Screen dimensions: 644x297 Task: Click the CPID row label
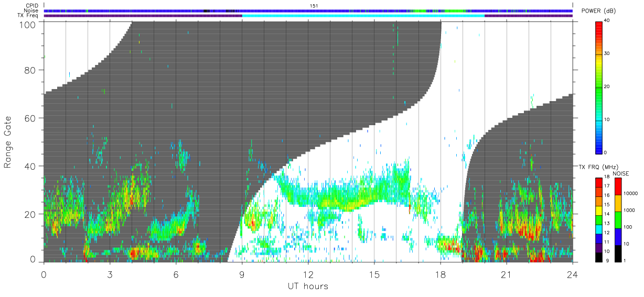(x=32, y=6)
